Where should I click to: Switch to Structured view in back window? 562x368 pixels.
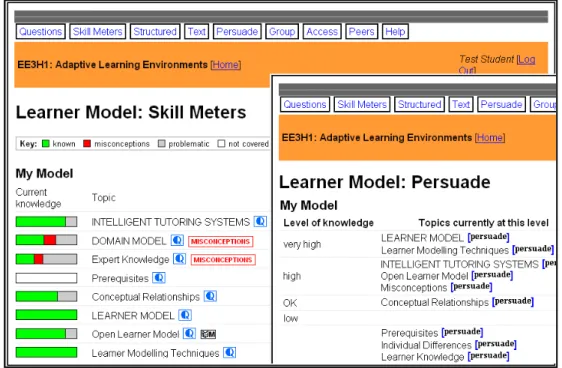[x=155, y=32]
